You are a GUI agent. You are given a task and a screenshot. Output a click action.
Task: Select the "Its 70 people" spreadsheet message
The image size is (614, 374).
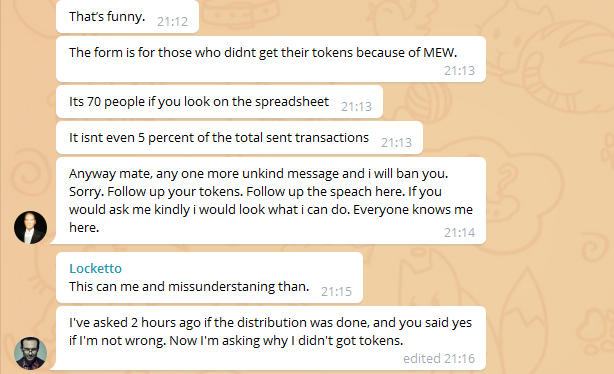tap(219, 101)
